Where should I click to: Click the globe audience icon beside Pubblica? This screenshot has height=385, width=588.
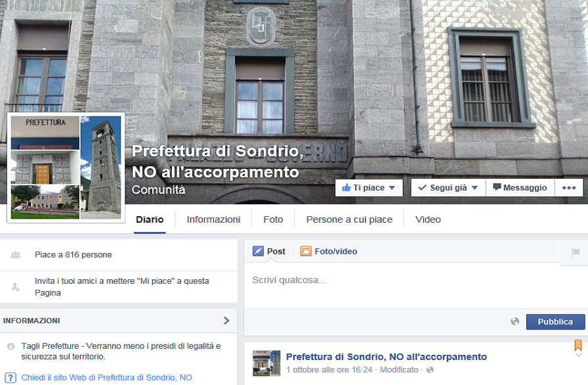[x=515, y=321]
